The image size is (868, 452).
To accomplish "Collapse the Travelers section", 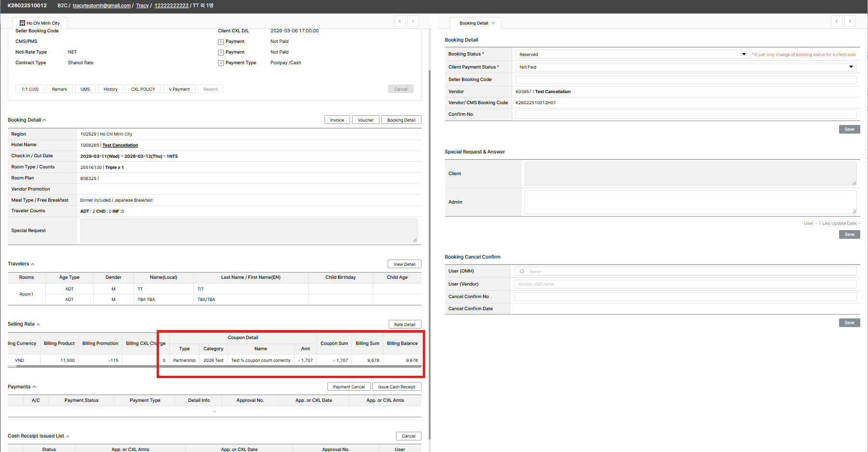I will click(33, 264).
